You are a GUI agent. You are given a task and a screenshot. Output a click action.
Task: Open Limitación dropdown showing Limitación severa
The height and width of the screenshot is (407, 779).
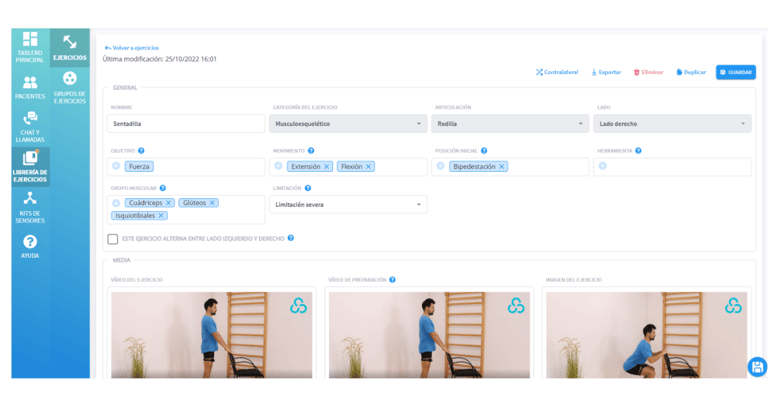point(348,205)
